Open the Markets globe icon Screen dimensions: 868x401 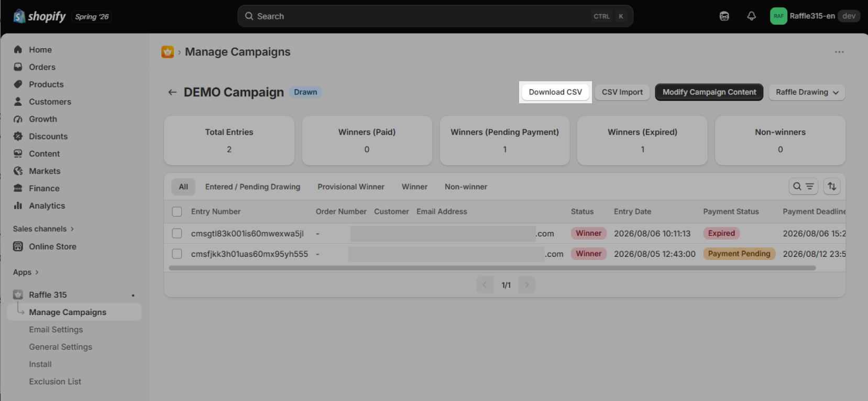[18, 171]
